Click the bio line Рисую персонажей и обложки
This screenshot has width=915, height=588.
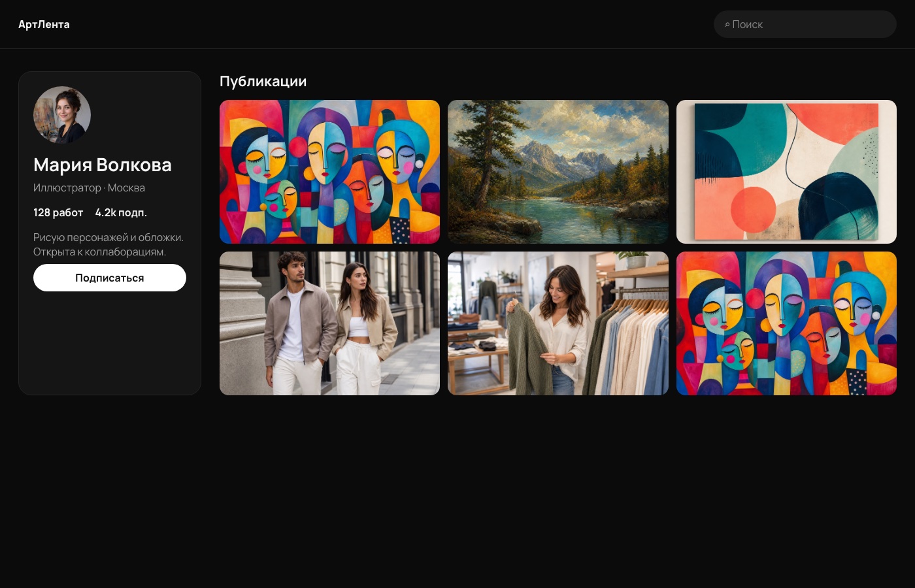coord(108,237)
